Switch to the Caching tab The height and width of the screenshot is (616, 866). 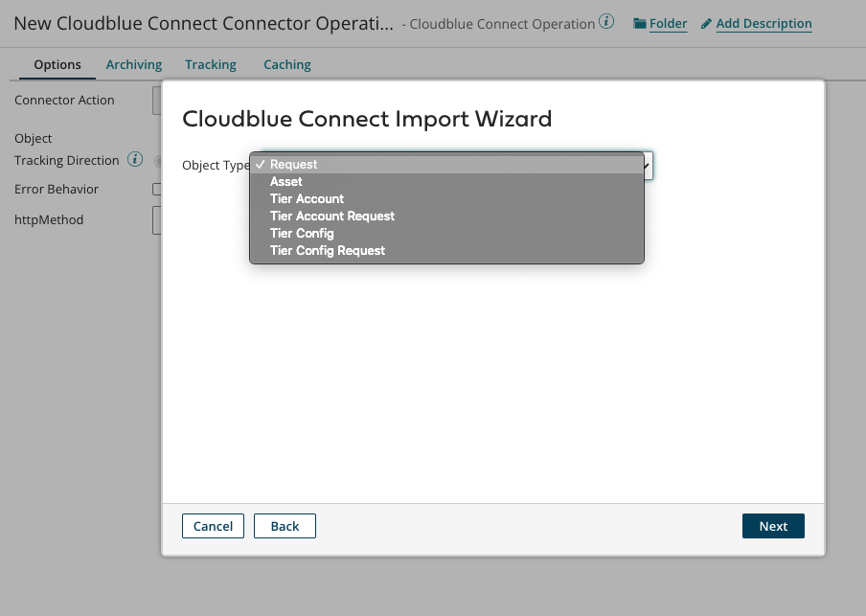[x=287, y=64]
